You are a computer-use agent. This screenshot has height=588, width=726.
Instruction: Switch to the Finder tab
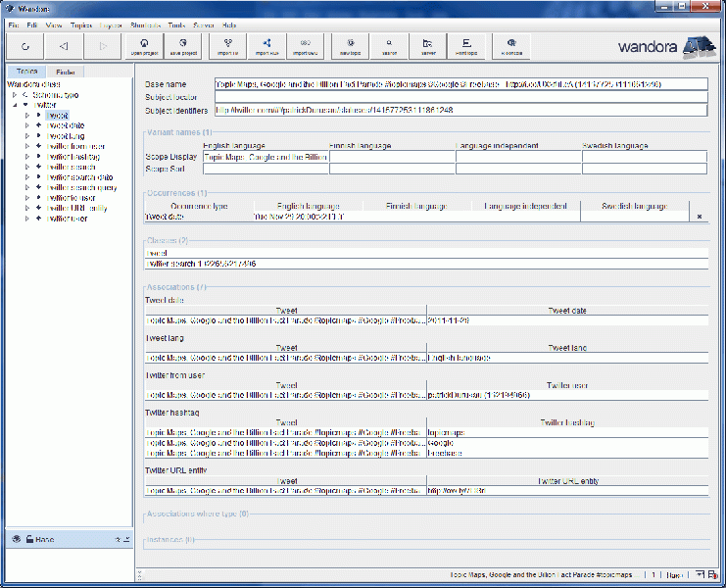tap(66, 72)
